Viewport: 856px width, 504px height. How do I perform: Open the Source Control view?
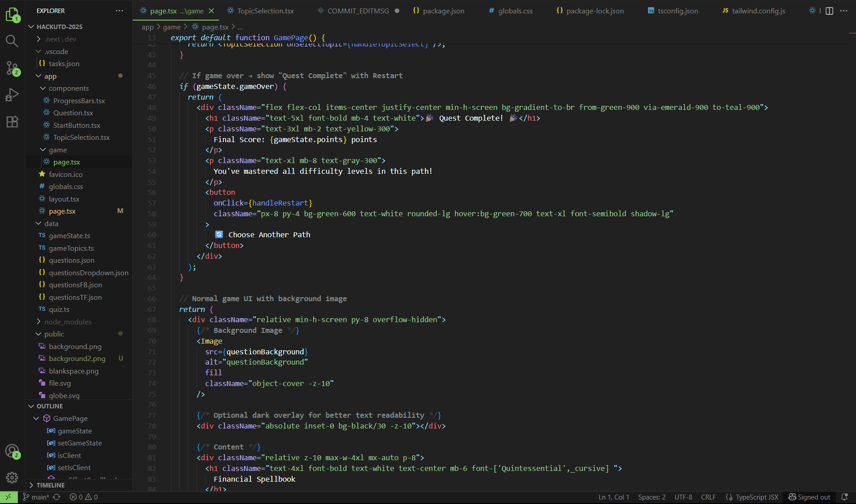[x=12, y=68]
